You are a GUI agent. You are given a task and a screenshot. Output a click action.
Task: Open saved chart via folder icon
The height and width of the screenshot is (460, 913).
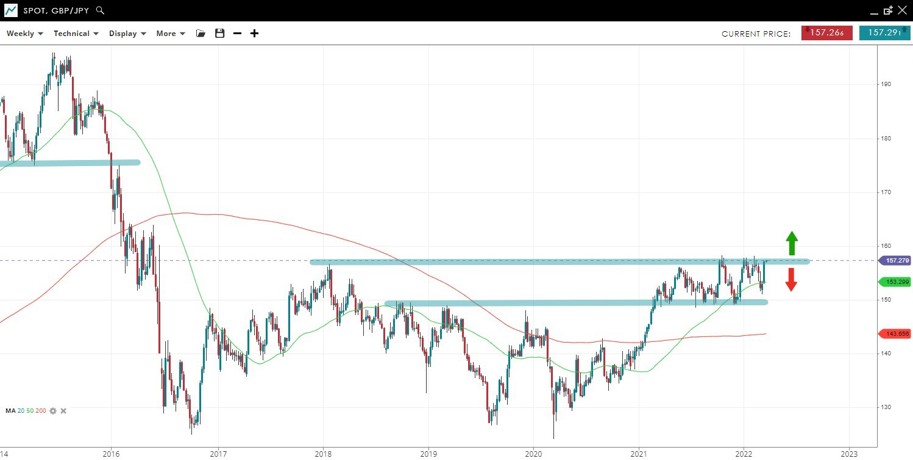[201, 34]
